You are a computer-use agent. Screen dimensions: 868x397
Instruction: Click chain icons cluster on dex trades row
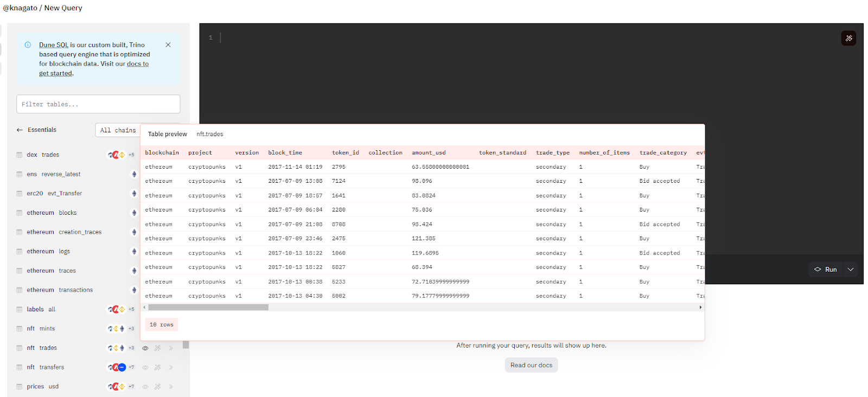point(121,155)
